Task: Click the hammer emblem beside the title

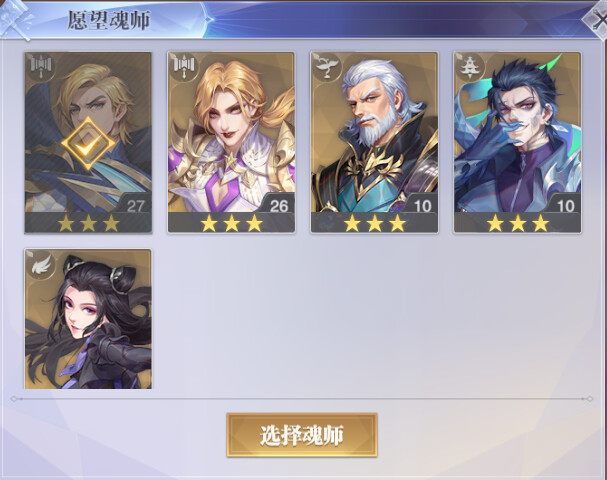Action: click(x=16, y=19)
